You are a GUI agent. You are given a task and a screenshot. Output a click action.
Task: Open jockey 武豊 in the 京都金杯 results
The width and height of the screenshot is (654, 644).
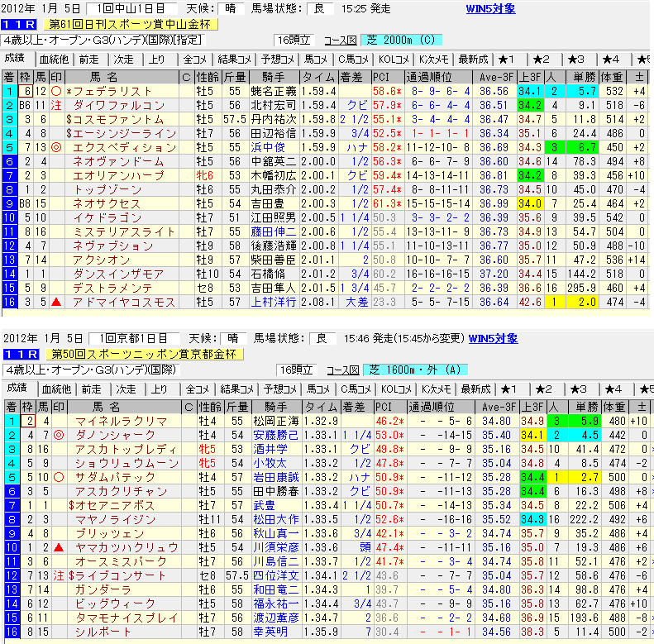click(x=264, y=505)
